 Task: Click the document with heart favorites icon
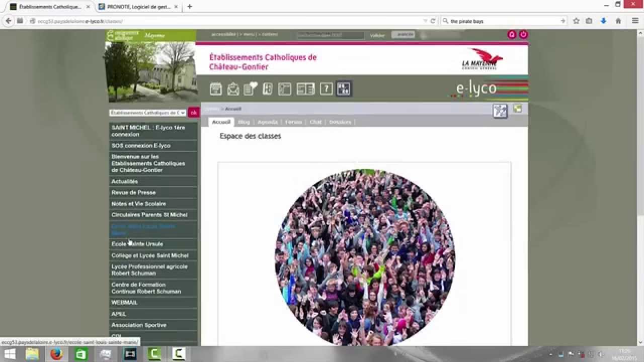pos(250,89)
